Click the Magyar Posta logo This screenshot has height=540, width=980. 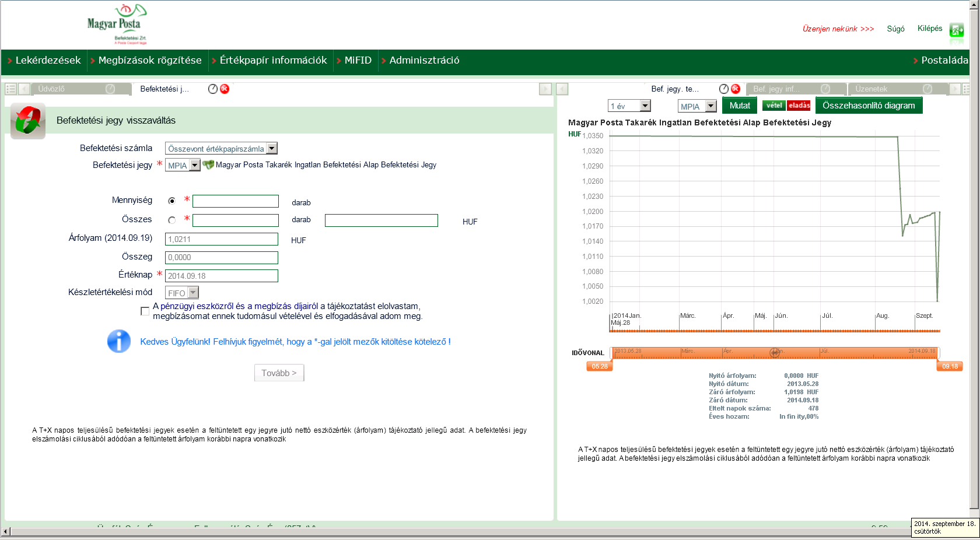[116, 24]
